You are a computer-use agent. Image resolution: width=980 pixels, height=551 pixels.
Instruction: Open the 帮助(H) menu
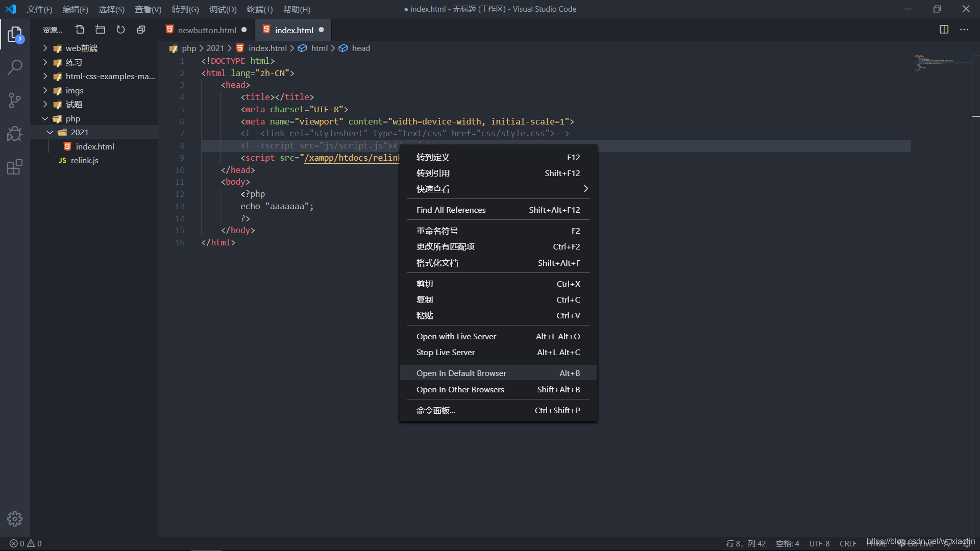297,9
